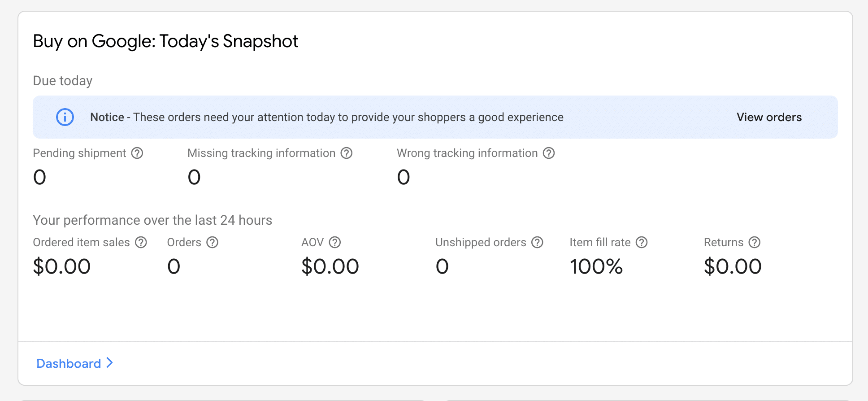
Task: Click 'Your performance over the last 24 hours'
Action: pyautogui.click(x=152, y=220)
